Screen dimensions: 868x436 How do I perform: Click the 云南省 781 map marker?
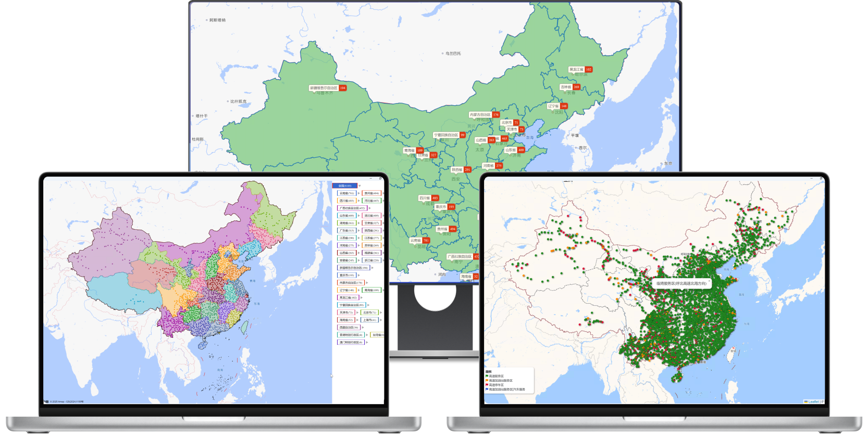(x=419, y=240)
